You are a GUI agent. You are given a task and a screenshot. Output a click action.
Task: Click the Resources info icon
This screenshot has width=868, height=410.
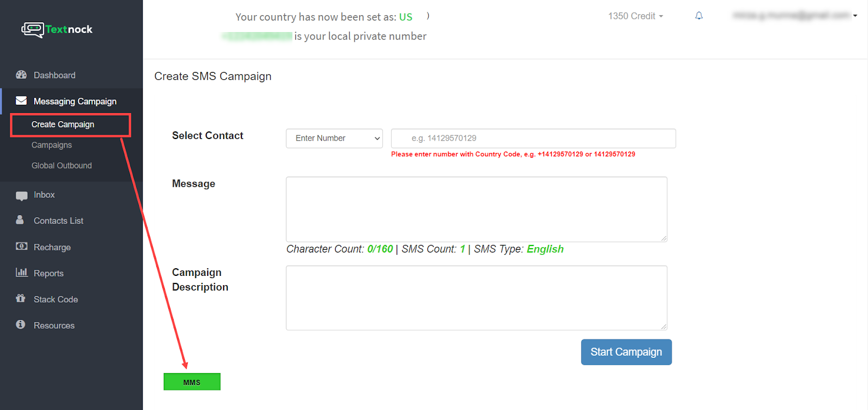21,324
